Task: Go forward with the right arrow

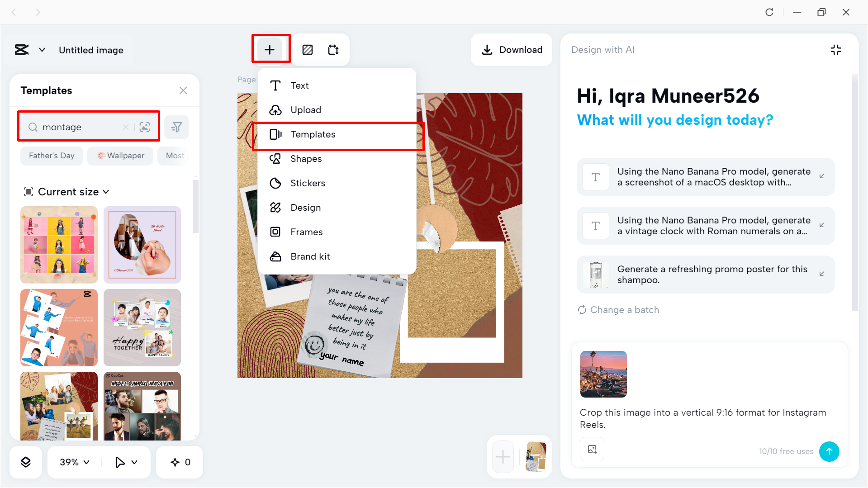Action: [x=38, y=12]
